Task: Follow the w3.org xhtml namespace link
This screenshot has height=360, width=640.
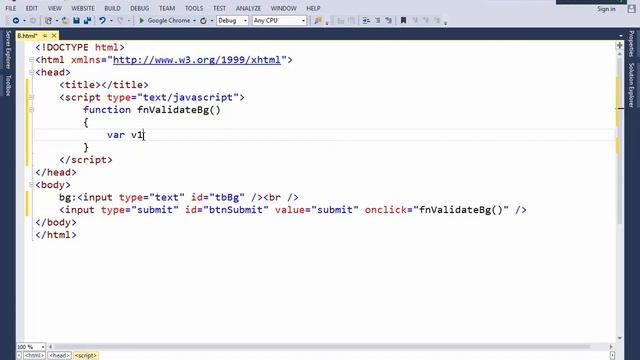Action: point(197,60)
